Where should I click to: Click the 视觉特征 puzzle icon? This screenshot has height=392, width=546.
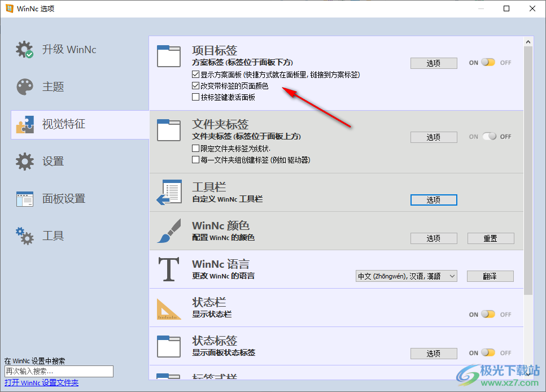[x=25, y=124]
